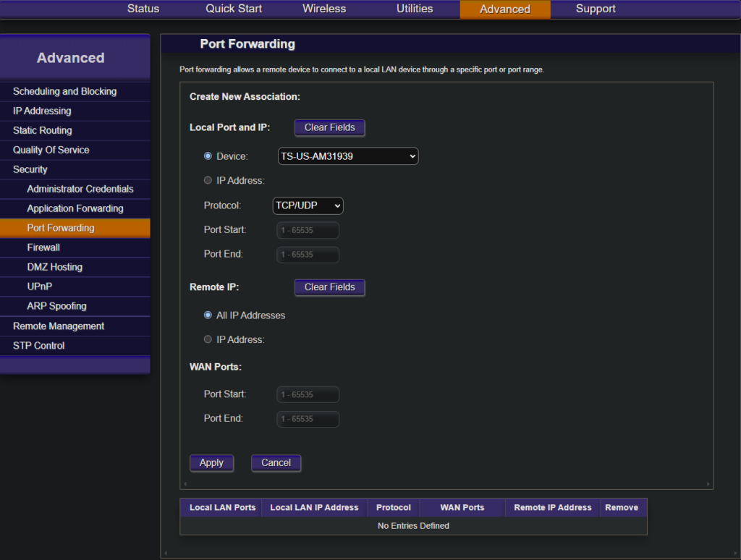Click the form's horizontal scrollbar right arrow

coord(708,484)
